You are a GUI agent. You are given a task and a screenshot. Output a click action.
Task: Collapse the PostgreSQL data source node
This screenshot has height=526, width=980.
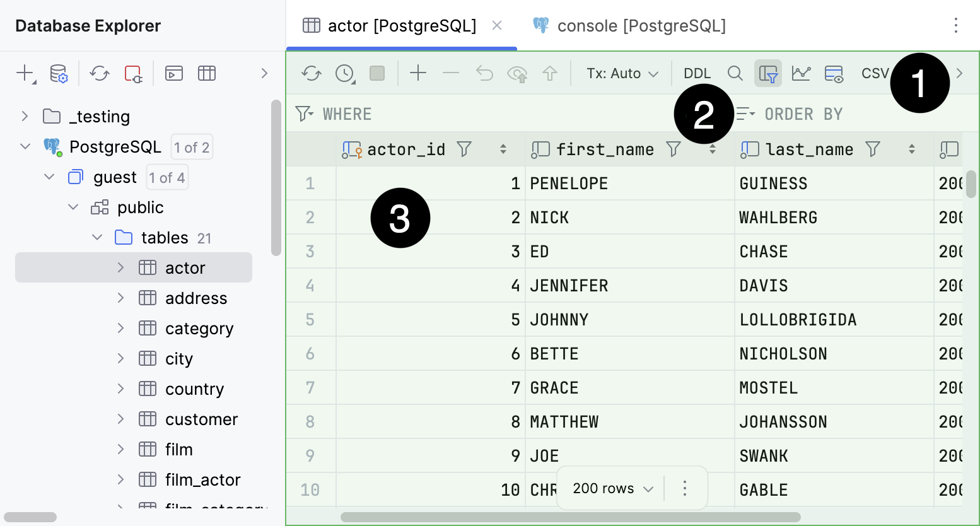click(25, 146)
